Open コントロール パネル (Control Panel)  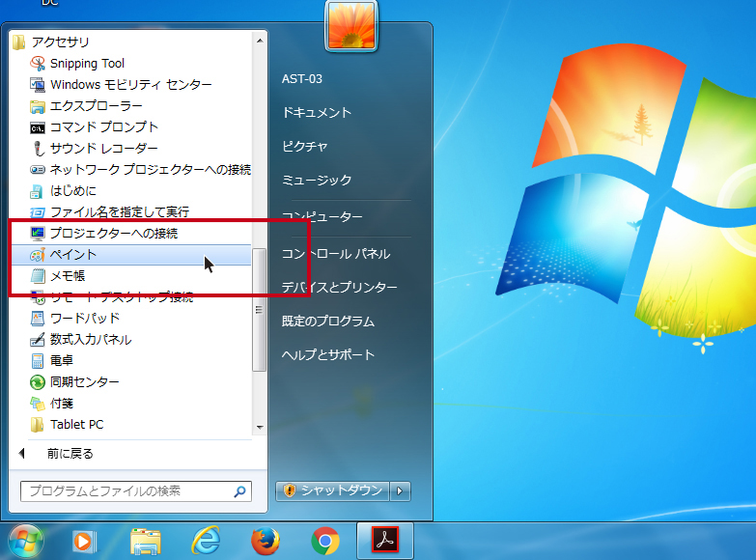click(335, 254)
